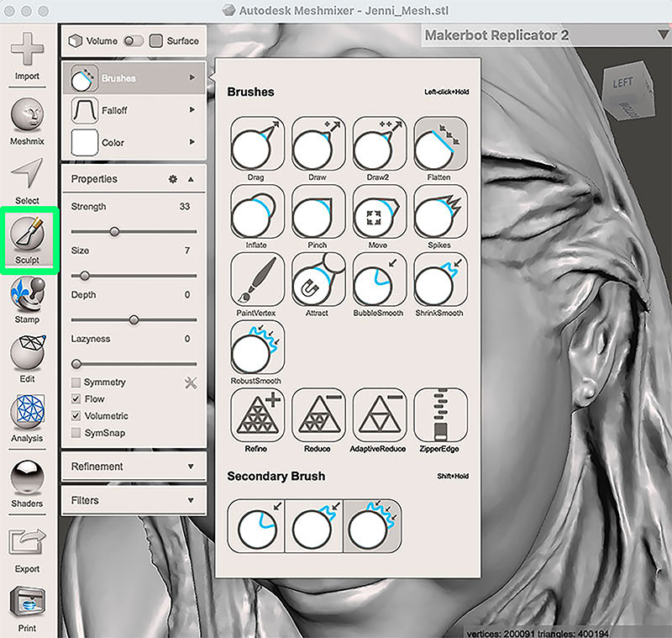
Task: Open the Brushes submenu
Action: point(134,78)
